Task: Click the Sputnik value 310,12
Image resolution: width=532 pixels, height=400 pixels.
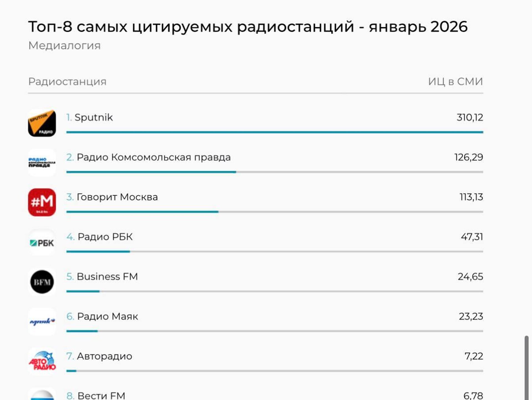Action: click(x=470, y=118)
